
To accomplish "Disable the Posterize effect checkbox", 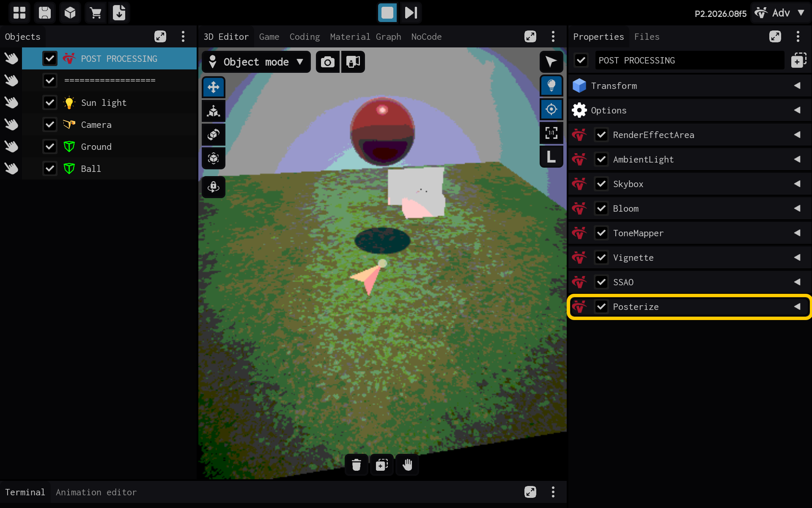I will point(601,306).
